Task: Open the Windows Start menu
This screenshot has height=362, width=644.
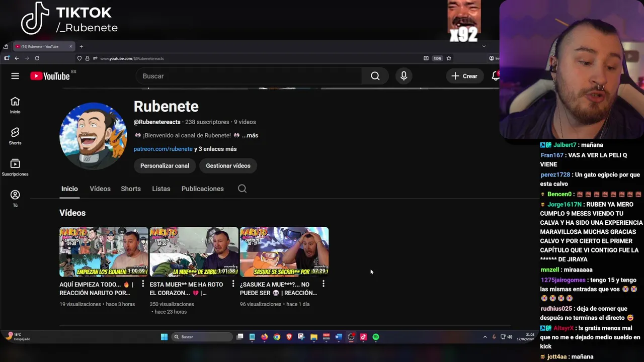Action: click(164, 337)
